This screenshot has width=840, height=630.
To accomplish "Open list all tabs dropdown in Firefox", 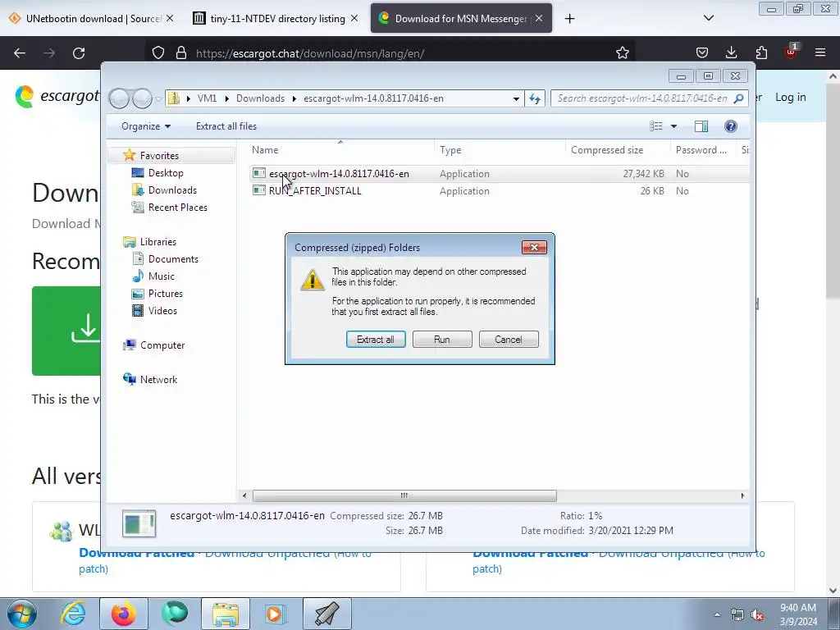I will click(x=708, y=18).
